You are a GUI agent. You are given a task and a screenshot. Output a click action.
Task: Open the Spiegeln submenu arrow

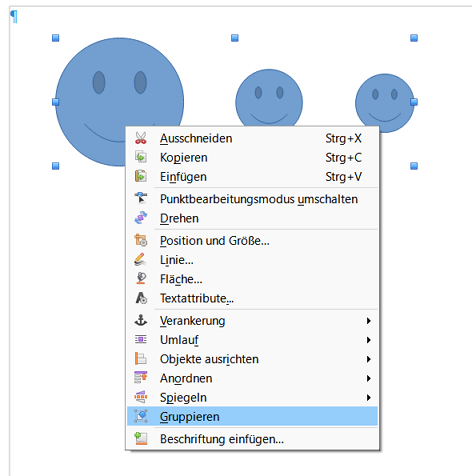[x=368, y=397]
